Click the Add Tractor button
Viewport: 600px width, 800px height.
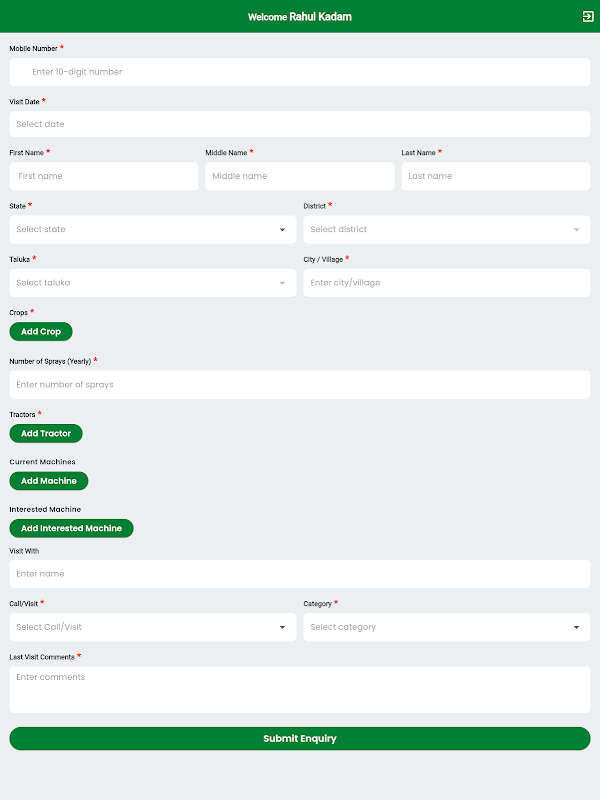click(46, 433)
